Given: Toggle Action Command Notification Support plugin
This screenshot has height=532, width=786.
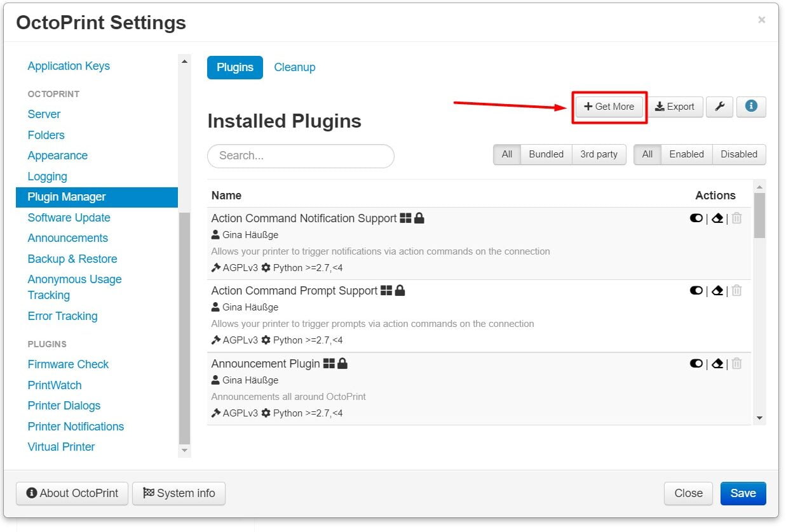Looking at the screenshot, I should (x=696, y=218).
